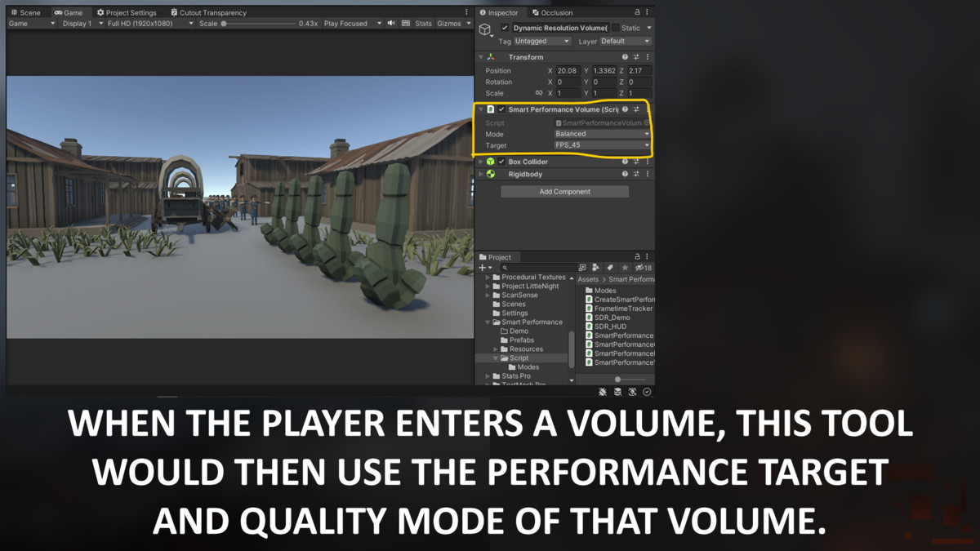This screenshot has height=551, width=980.
Task: Toggle hidden packages visibility count icon
Action: [644, 268]
